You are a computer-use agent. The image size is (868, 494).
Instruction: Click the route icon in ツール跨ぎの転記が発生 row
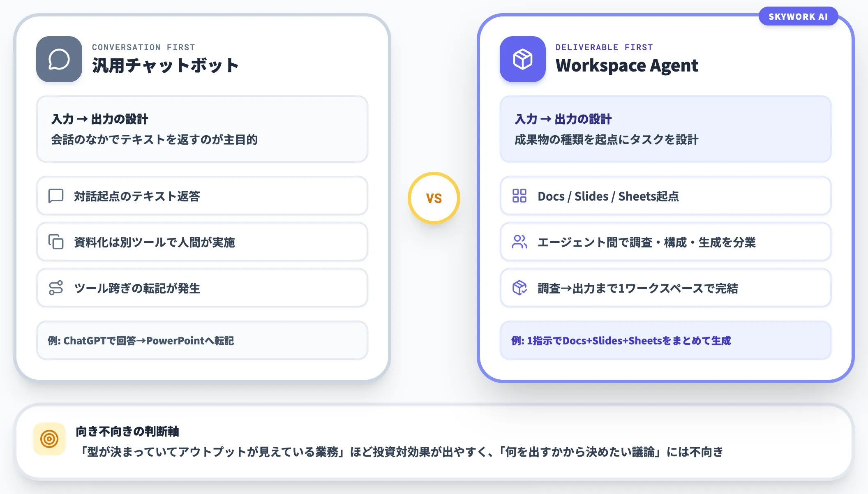coord(56,288)
